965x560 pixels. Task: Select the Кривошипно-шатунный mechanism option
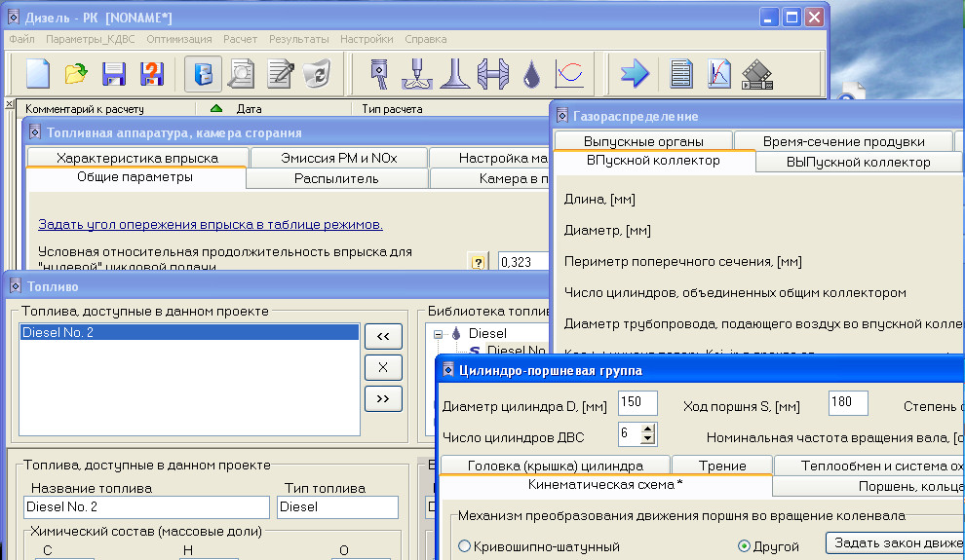[464, 546]
